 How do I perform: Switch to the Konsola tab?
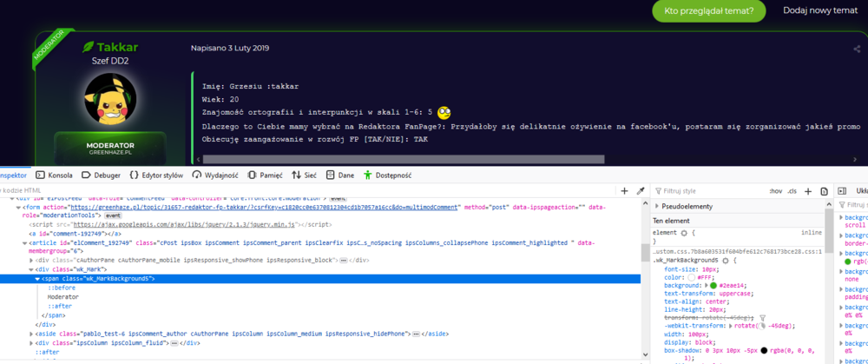pos(54,175)
